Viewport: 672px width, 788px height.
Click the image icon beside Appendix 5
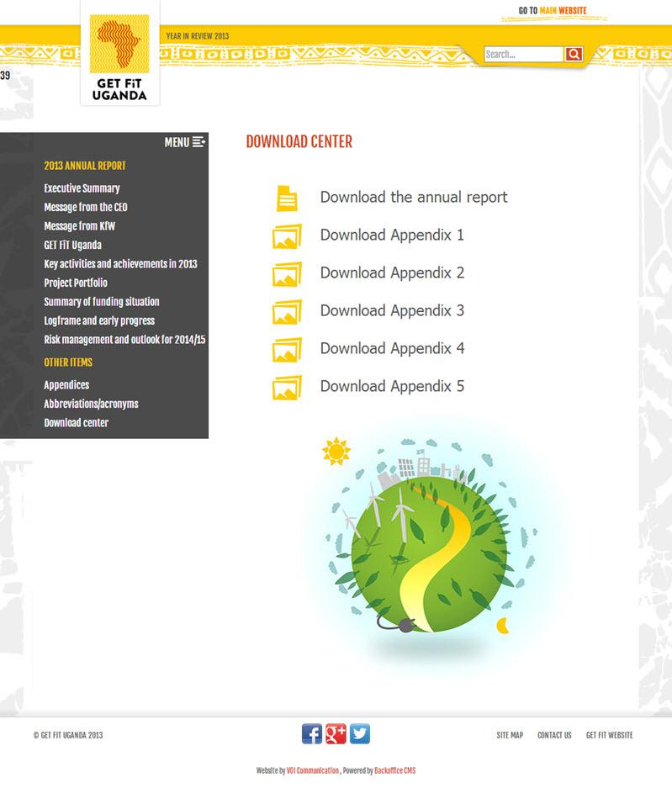[287, 388]
